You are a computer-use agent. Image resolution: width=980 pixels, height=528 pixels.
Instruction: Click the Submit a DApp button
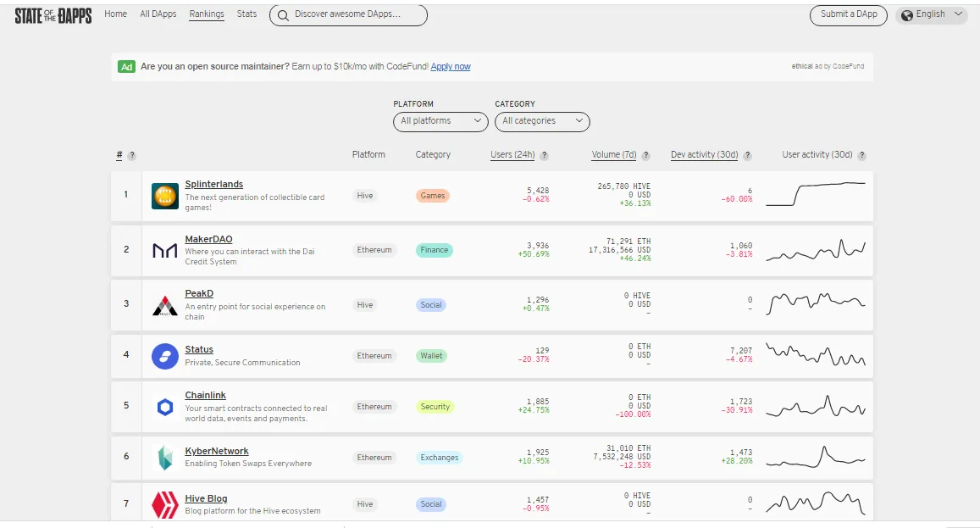[x=849, y=15]
